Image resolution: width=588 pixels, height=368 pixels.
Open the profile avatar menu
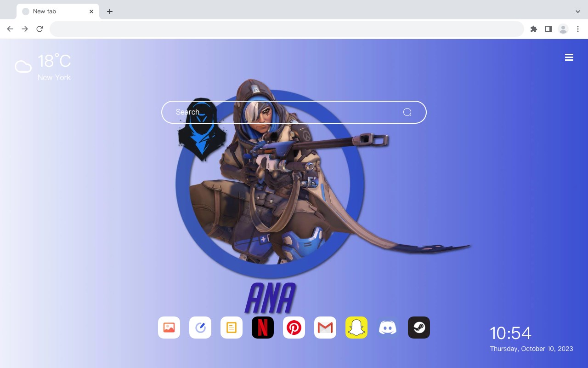coord(563,29)
